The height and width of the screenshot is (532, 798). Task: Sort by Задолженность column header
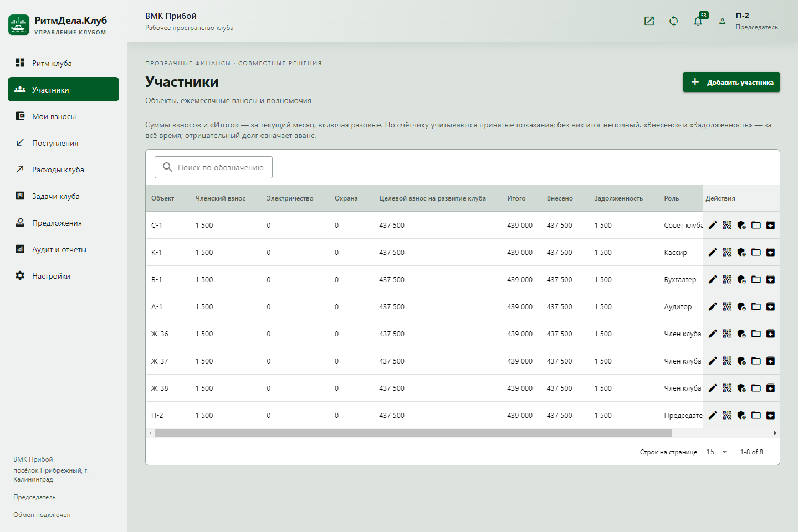(x=618, y=198)
